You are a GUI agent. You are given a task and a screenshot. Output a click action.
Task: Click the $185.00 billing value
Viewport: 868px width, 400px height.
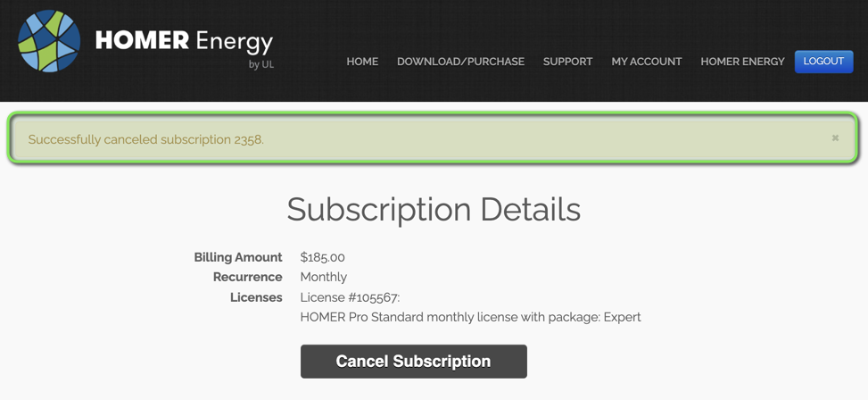pos(322,257)
